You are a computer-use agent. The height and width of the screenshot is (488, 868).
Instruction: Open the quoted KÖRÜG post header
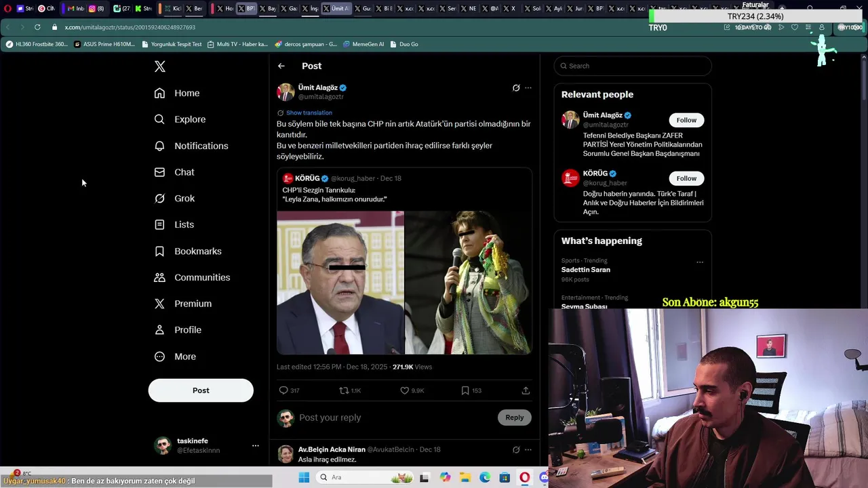click(x=342, y=178)
